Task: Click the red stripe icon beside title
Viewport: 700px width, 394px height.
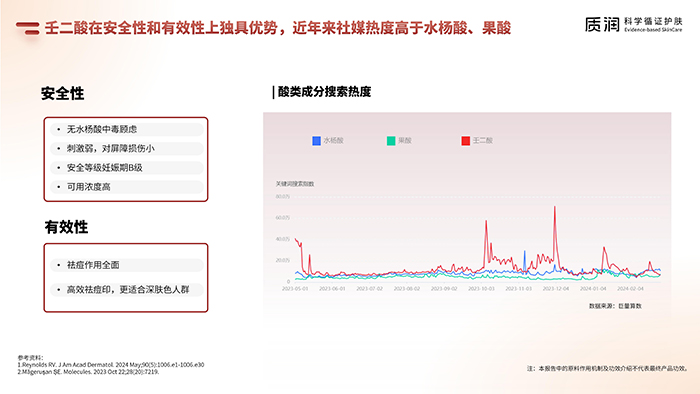Action: coord(28,29)
